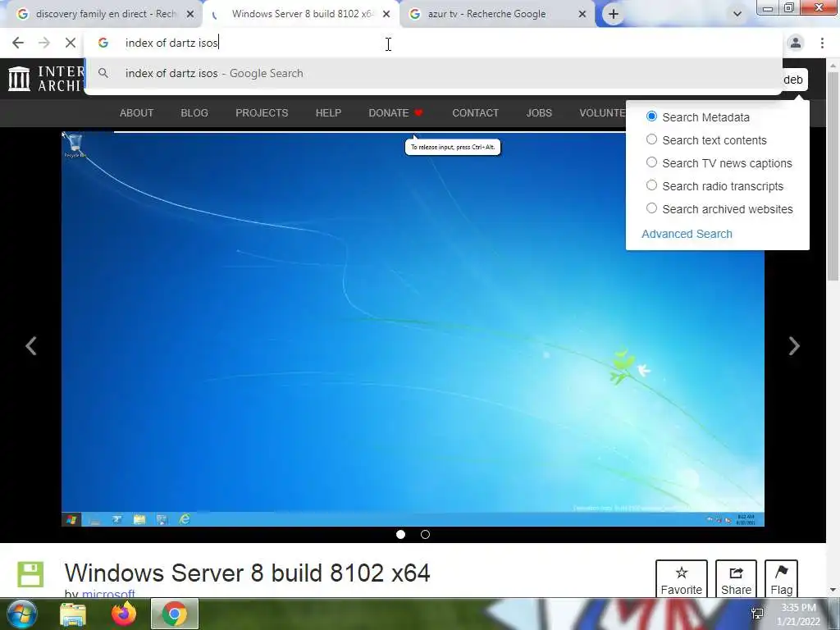Viewport: 840px width, 630px height.
Task: Click the Favorite star button
Action: tap(682, 579)
